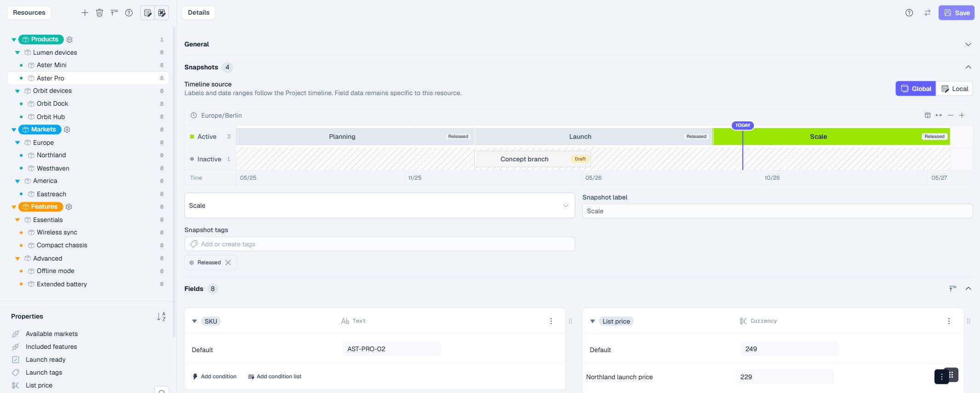Collapse the List price field card
This screenshot has width=980, height=393.
click(592, 321)
